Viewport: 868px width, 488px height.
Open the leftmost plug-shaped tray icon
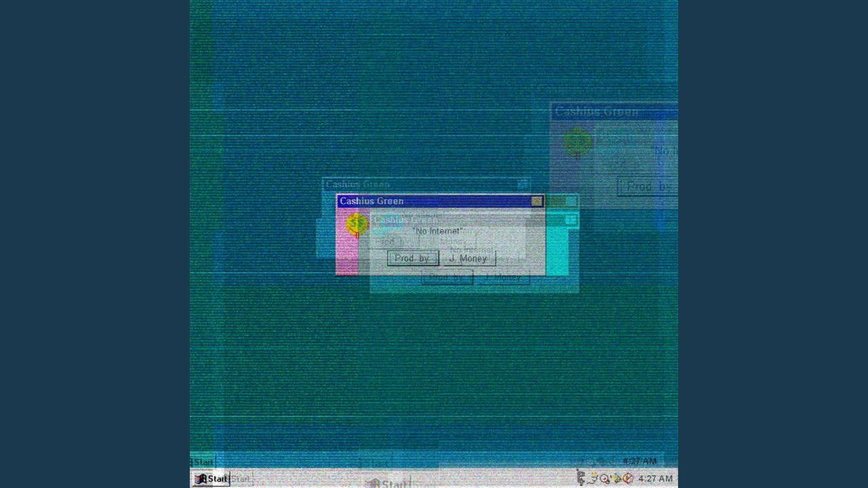(x=580, y=478)
